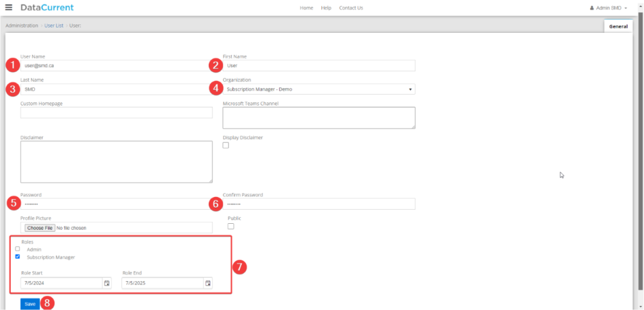Enable the Admin role checkbox
Image resolution: width=644 pixels, height=310 pixels.
coord(18,249)
